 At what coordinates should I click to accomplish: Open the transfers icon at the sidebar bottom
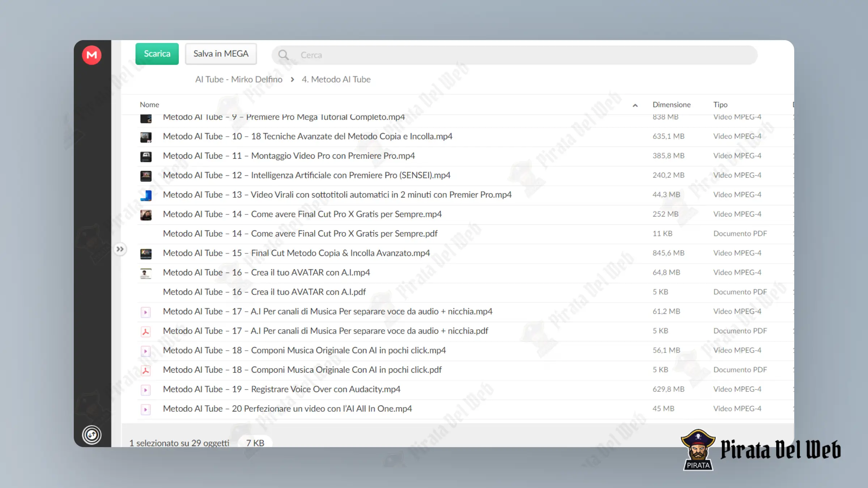click(x=92, y=435)
